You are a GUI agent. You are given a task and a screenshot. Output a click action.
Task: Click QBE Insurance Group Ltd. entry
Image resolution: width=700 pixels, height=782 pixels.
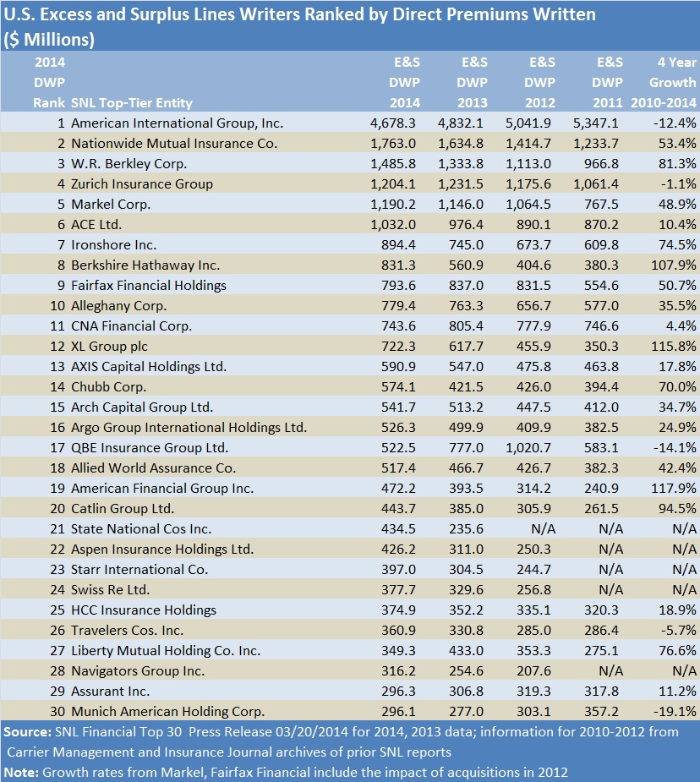150,447
